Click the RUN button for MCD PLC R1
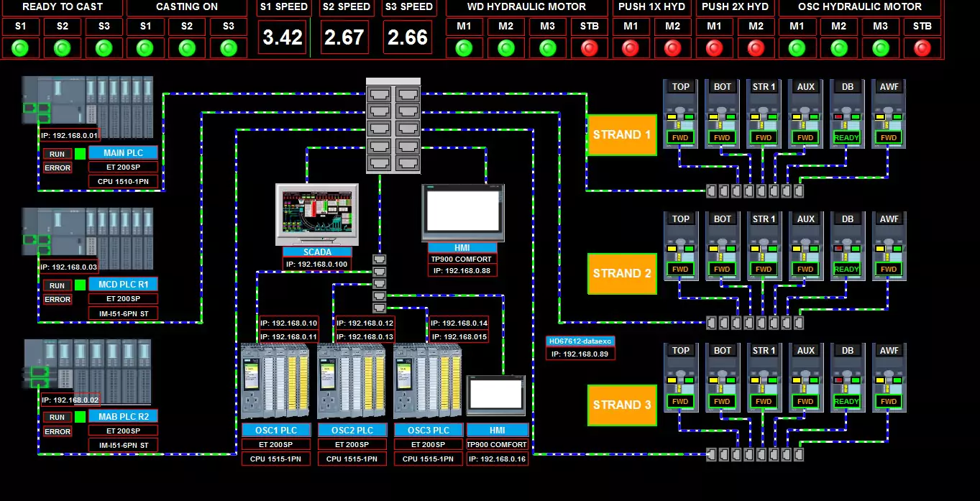This screenshot has height=501, width=980. coord(58,285)
